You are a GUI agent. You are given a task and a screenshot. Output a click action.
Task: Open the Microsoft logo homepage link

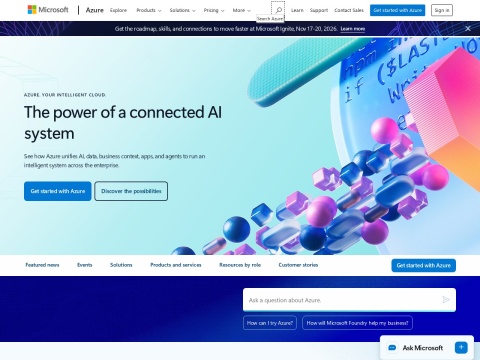coord(48,10)
